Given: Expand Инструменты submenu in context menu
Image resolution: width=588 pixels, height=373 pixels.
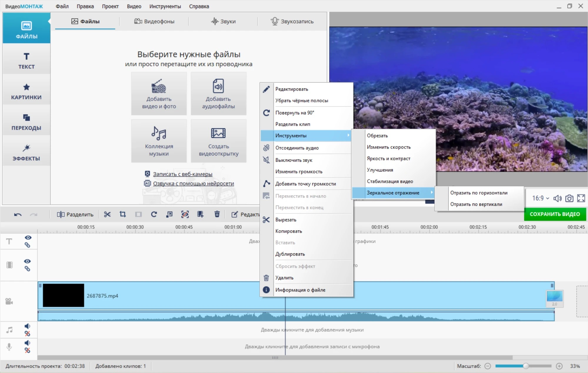Looking at the screenshot, I should pyautogui.click(x=306, y=136).
